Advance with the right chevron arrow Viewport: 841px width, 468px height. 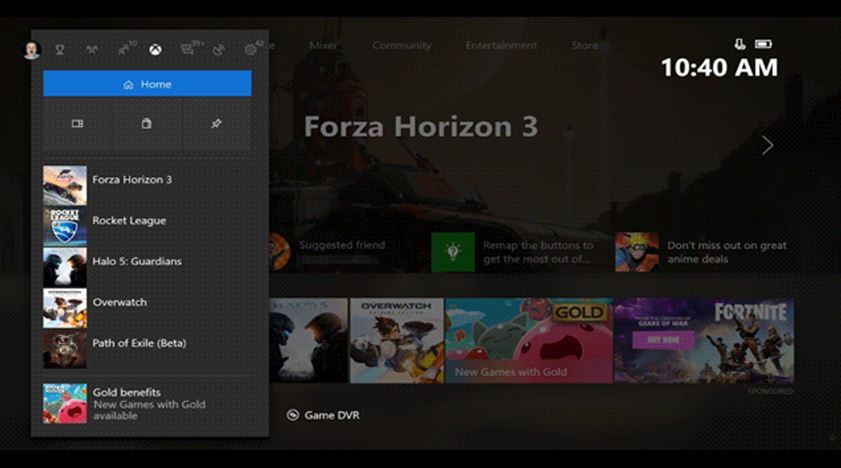768,145
